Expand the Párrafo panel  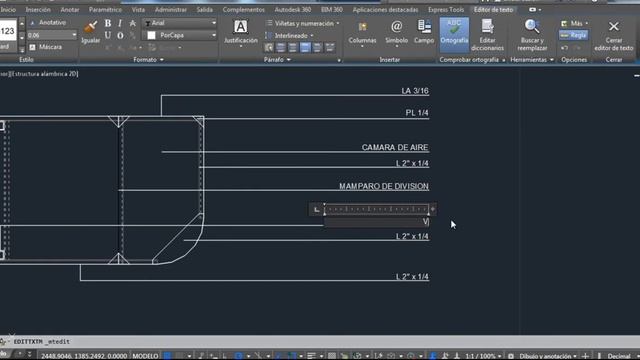[x=277, y=60]
